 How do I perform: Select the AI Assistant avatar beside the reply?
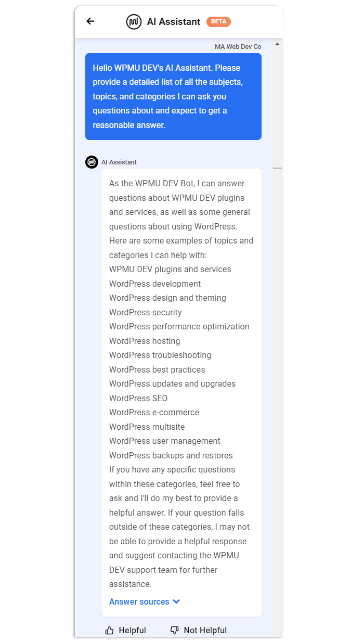[x=92, y=162]
